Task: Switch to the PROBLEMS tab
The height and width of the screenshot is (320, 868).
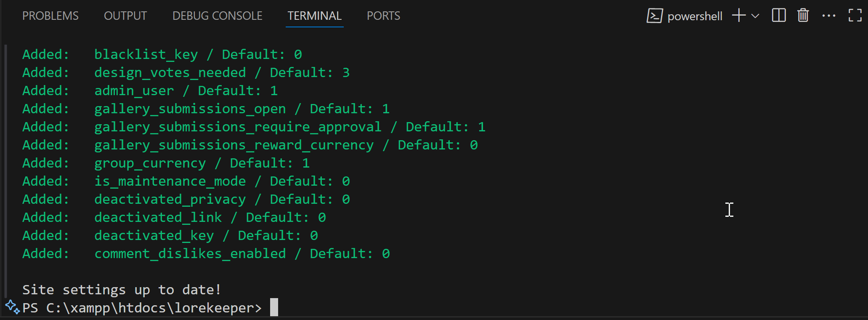Action: pyautogui.click(x=50, y=16)
